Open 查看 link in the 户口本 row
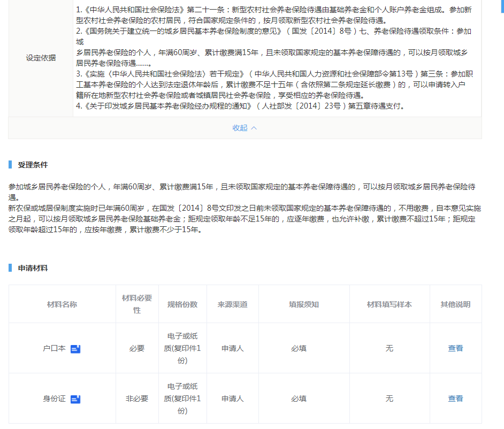Screen dimensions: 504x429 [x=455, y=348]
